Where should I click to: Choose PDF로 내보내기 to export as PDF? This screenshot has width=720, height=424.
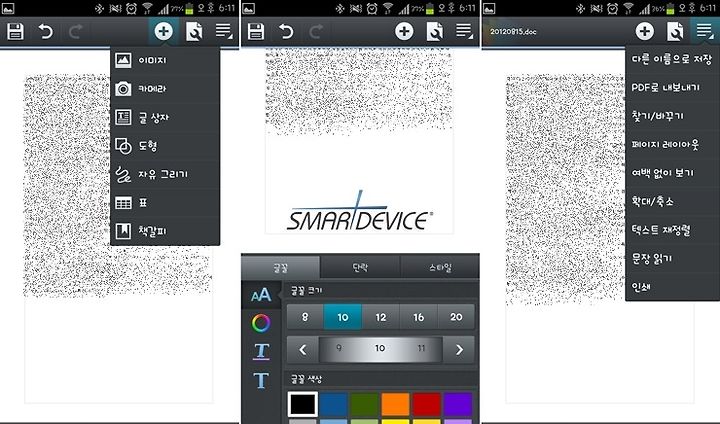pos(673,87)
